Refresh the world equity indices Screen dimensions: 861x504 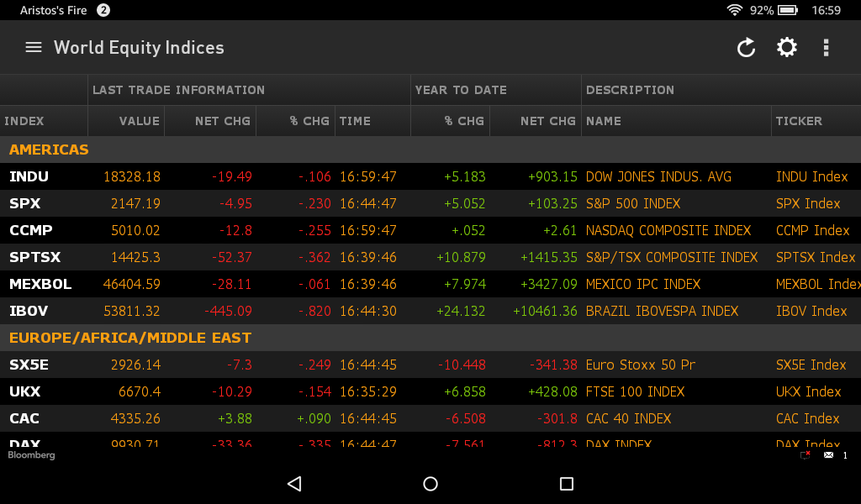(x=746, y=48)
